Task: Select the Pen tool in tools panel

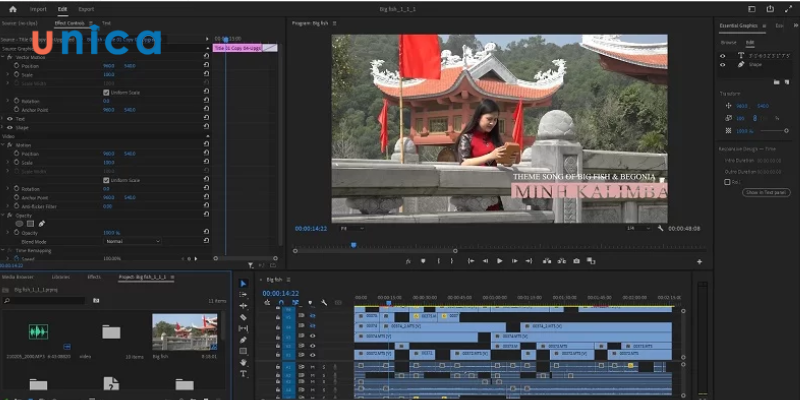Action: click(x=243, y=340)
